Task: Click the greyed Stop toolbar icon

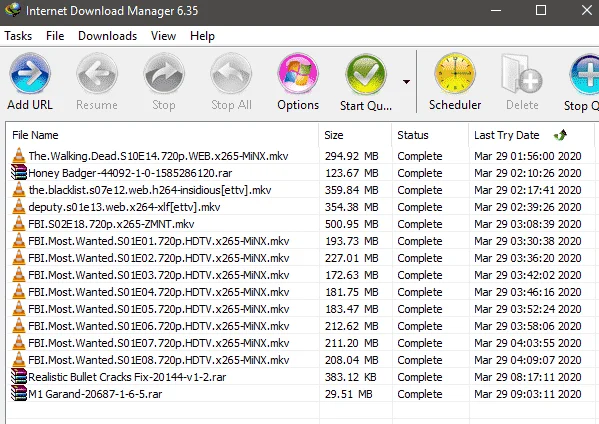Action: (x=164, y=74)
